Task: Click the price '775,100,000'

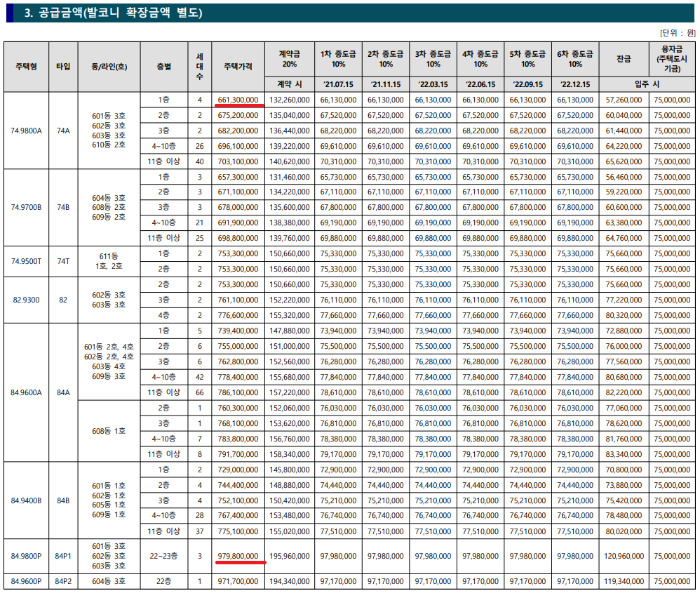Action: tap(238, 531)
